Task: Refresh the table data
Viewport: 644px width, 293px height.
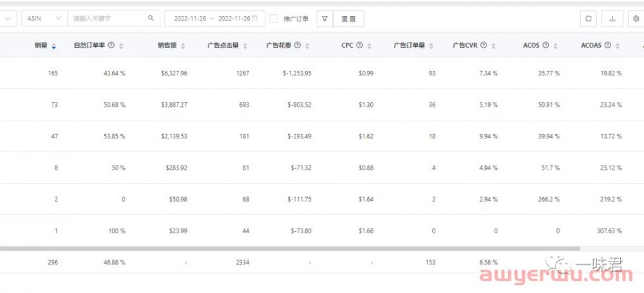Action: [588, 19]
